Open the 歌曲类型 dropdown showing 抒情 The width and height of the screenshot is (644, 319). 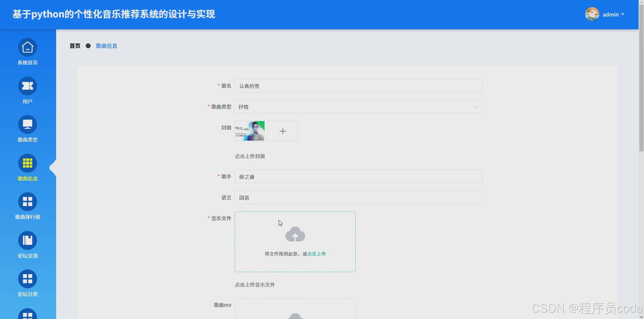point(358,107)
